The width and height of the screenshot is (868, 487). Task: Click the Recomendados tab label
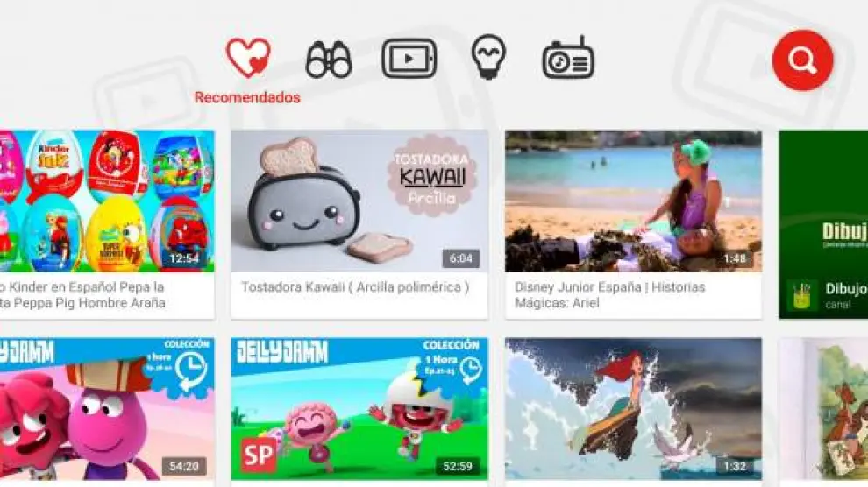tap(247, 97)
